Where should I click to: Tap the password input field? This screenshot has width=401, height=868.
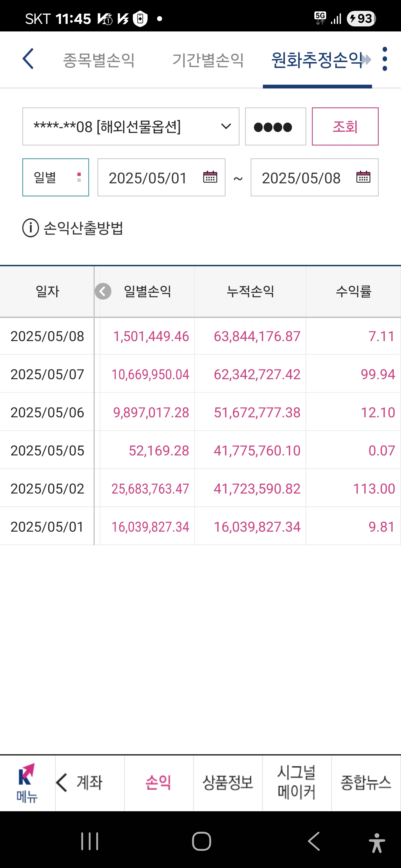(275, 127)
